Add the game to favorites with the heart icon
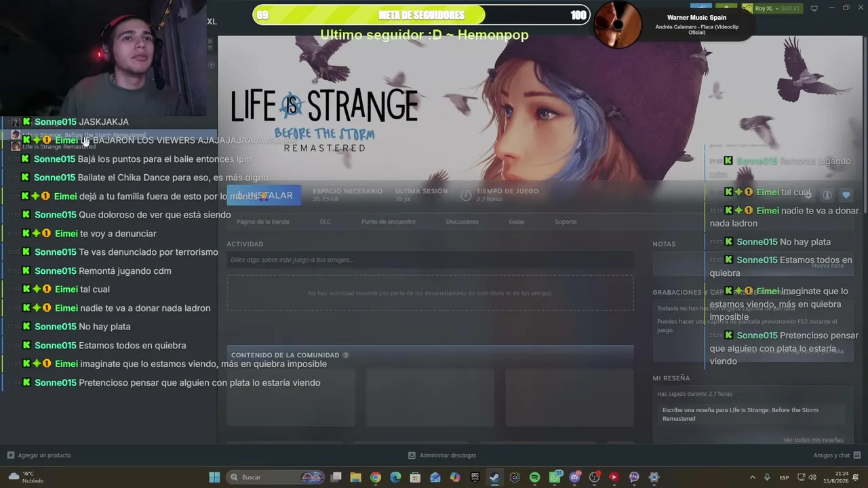This screenshot has width=868, height=488. [x=846, y=195]
